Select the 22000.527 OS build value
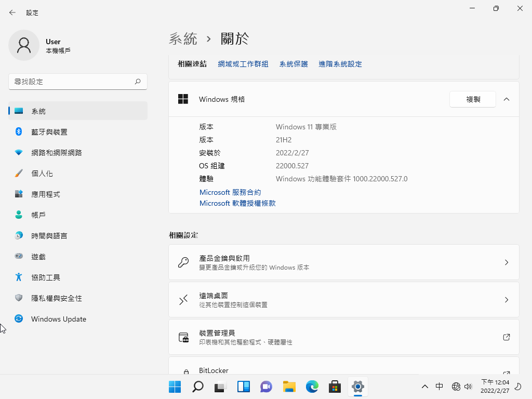This screenshot has width=532, height=399. (292, 166)
